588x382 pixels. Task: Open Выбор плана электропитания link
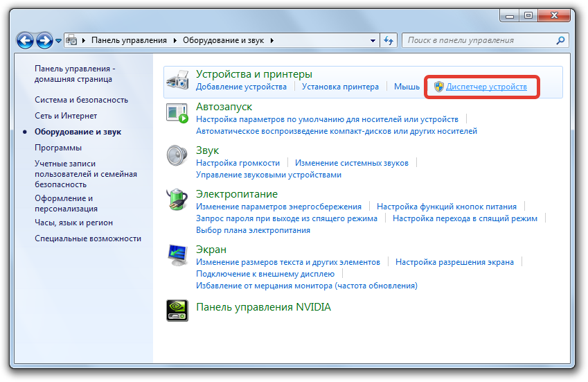pos(253,230)
